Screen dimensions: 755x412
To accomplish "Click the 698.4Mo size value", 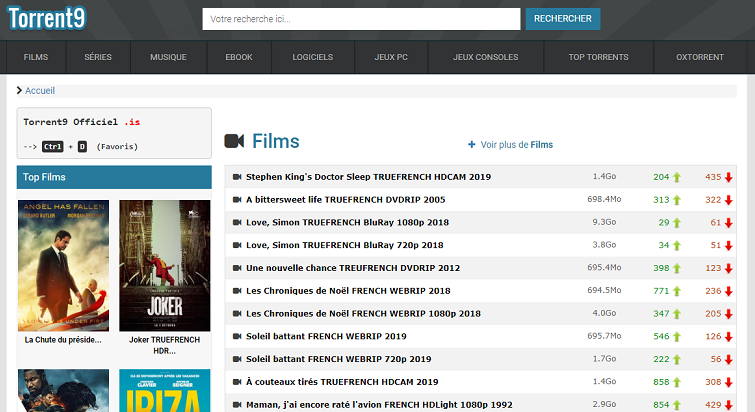I will click(604, 199).
